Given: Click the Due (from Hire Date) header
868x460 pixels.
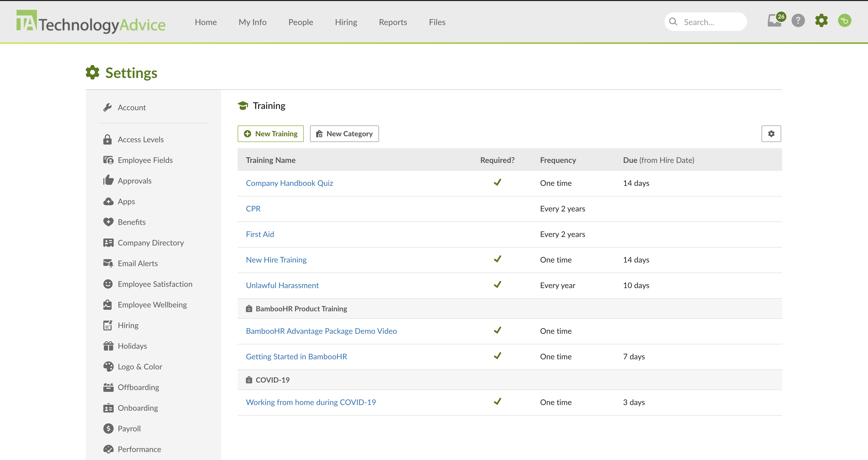Looking at the screenshot, I should [x=658, y=160].
